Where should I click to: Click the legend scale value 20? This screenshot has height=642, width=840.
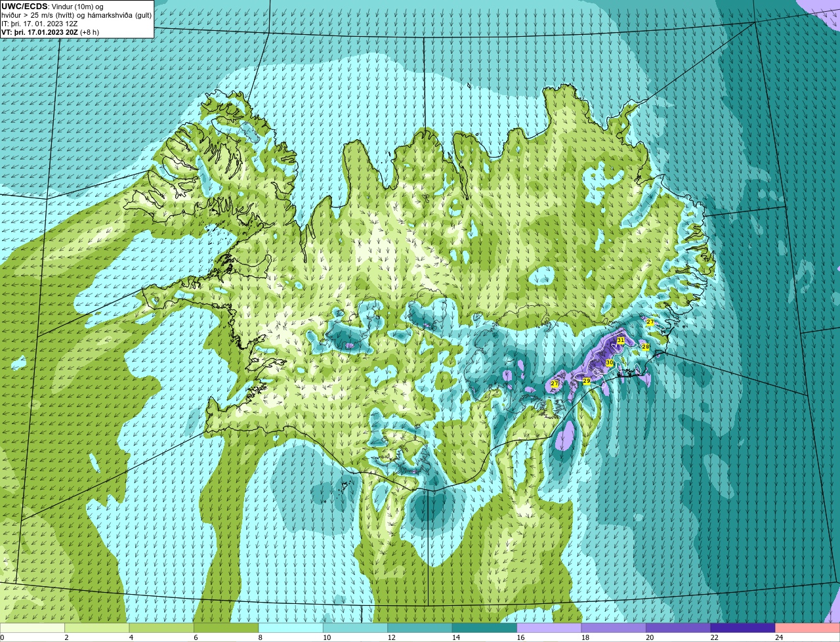[x=650, y=637]
